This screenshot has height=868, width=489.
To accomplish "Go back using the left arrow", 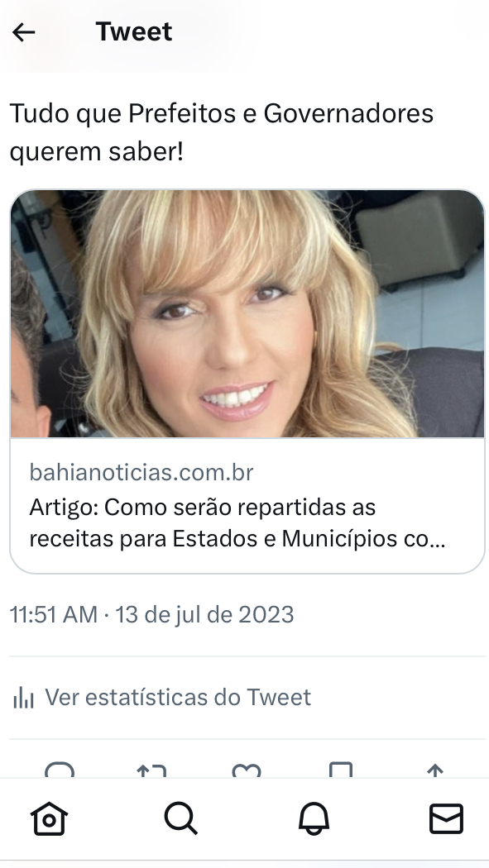I will pyautogui.click(x=24, y=33).
